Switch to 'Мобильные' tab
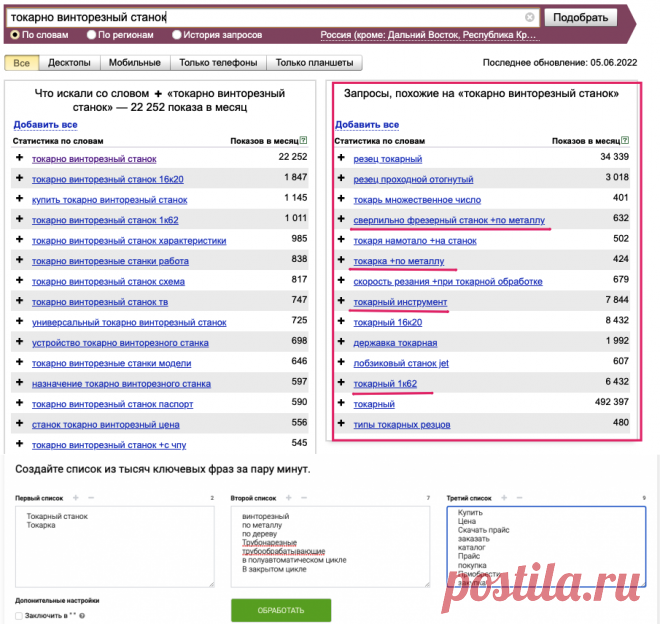 pos(135,63)
